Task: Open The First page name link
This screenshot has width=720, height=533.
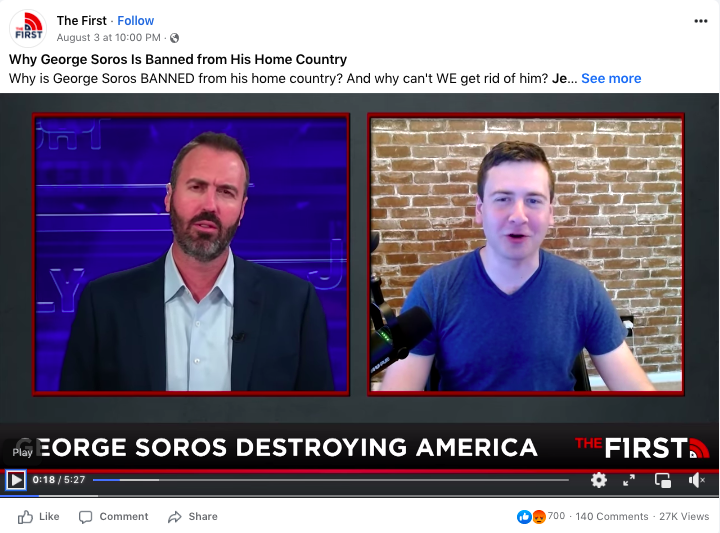Action: coord(82,21)
